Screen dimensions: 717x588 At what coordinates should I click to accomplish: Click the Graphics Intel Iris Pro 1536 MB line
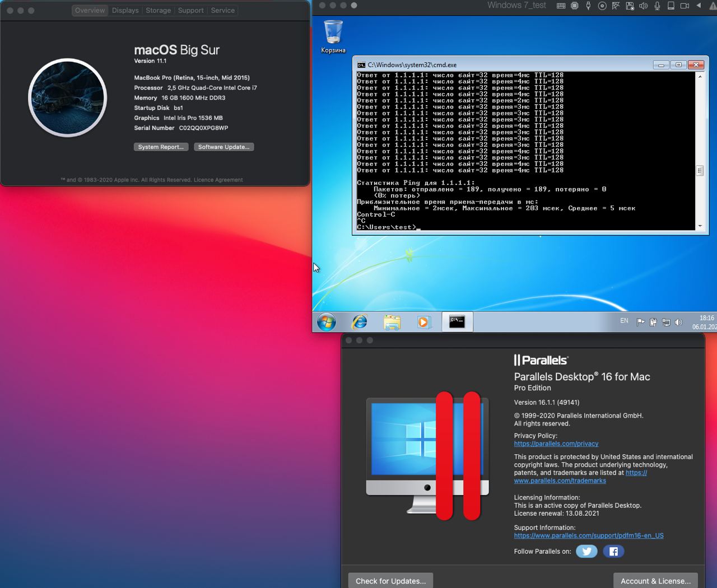[178, 118]
